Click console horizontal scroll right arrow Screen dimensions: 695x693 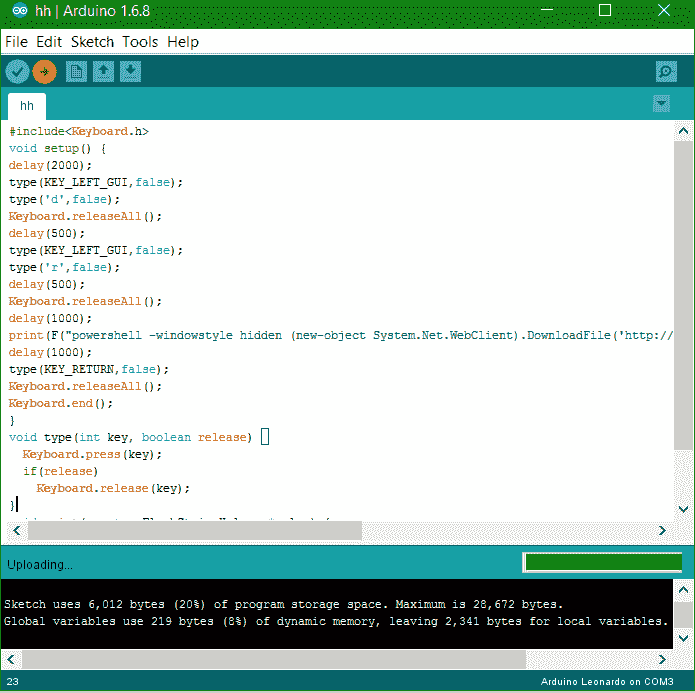click(x=662, y=659)
